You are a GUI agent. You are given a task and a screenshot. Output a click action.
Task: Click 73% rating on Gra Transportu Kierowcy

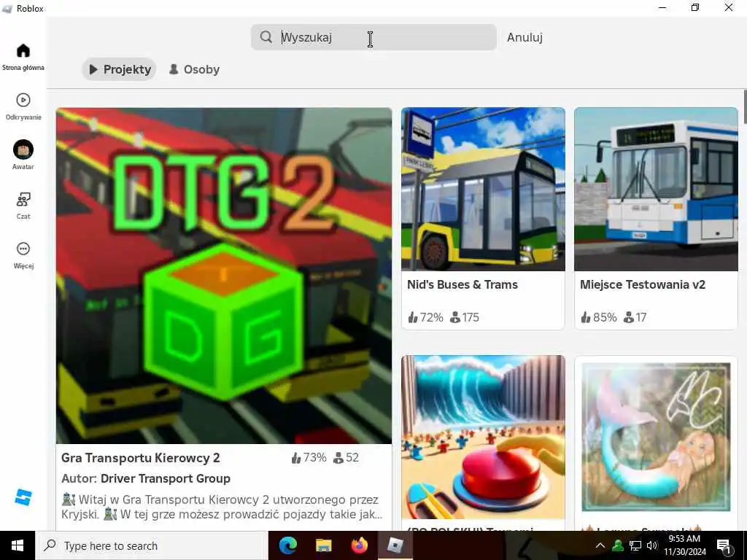[x=309, y=458]
